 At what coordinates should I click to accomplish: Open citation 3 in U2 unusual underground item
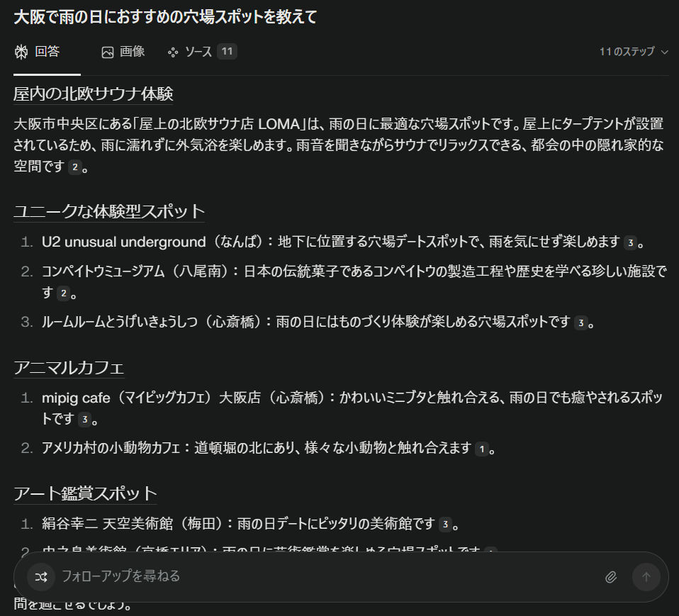tap(631, 242)
